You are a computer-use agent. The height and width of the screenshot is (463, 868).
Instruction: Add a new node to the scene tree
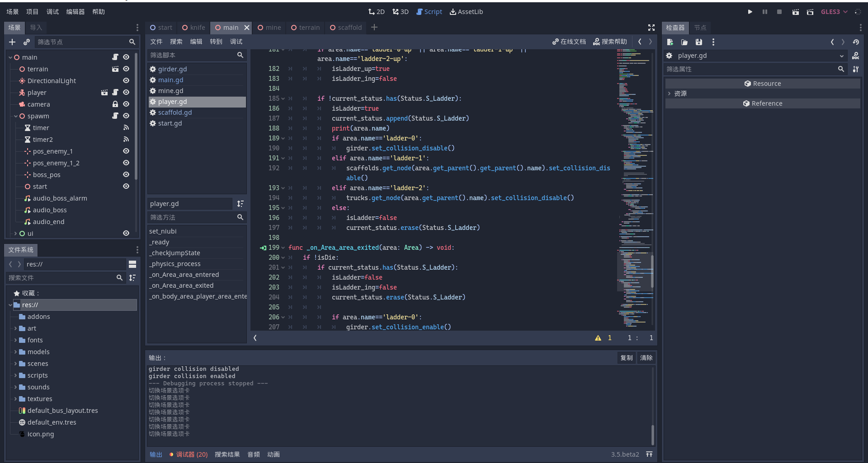coord(12,42)
